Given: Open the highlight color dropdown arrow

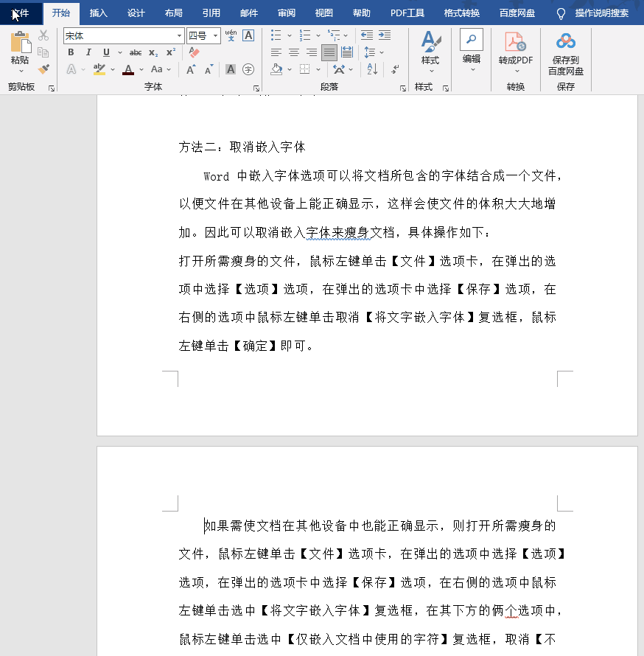Looking at the screenshot, I should pos(113,69).
